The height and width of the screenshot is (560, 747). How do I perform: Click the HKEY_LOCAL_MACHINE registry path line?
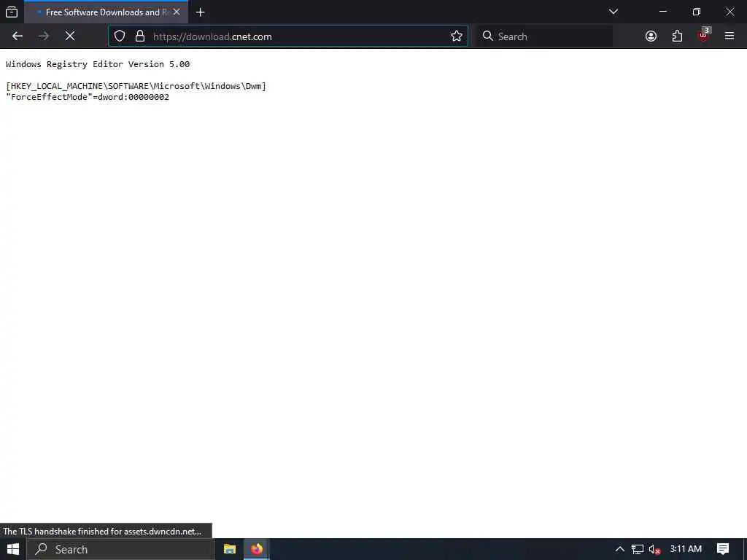pos(136,86)
